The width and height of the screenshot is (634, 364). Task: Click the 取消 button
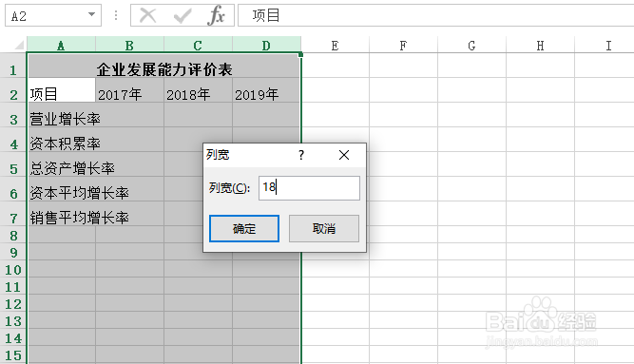(x=324, y=228)
